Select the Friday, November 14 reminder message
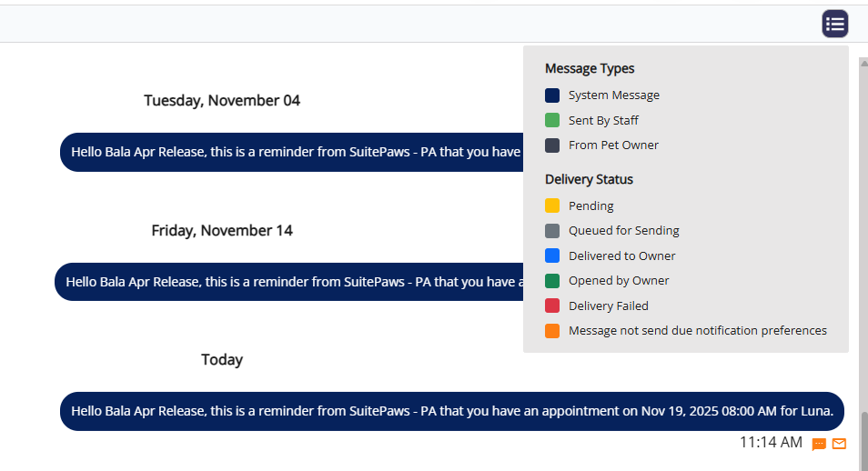868x471 pixels. (x=288, y=282)
